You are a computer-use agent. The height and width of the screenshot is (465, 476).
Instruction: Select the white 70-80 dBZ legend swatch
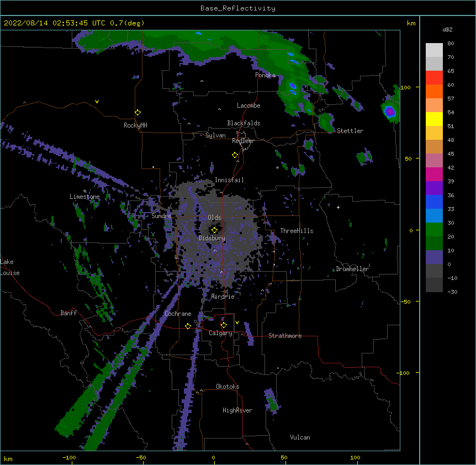point(434,50)
